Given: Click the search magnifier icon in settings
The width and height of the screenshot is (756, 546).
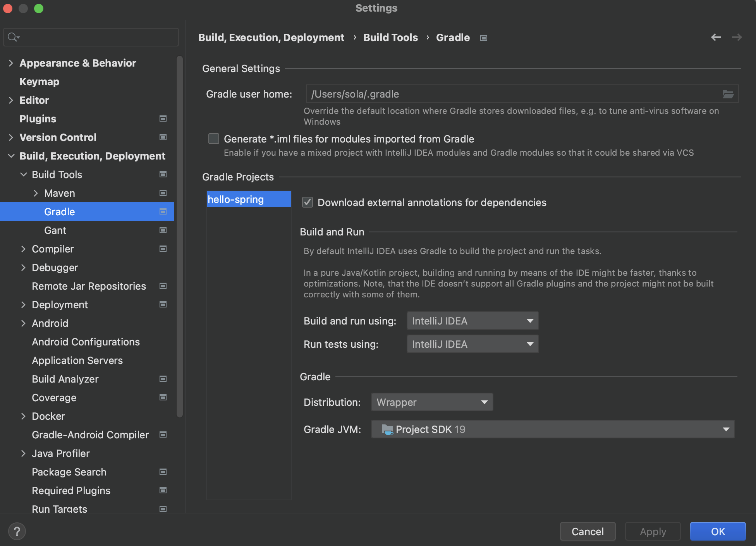Looking at the screenshot, I should click(13, 37).
